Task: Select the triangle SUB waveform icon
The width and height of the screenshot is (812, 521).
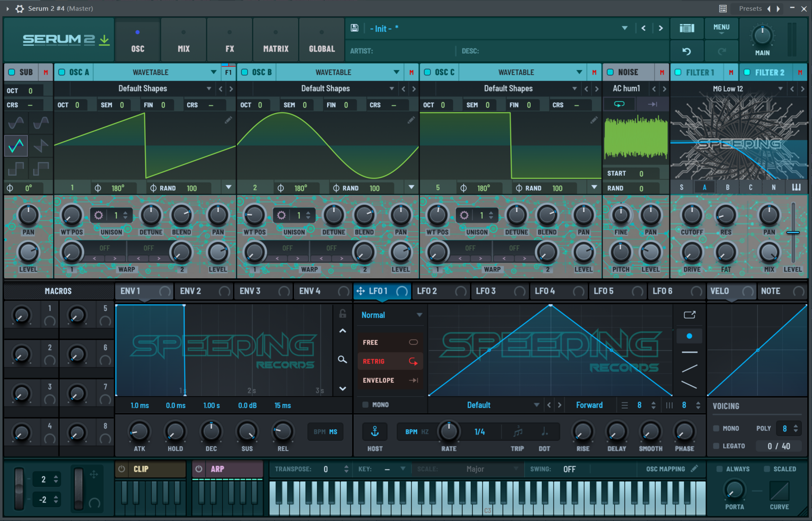Action: pyautogui.click(x=16, y=146)
